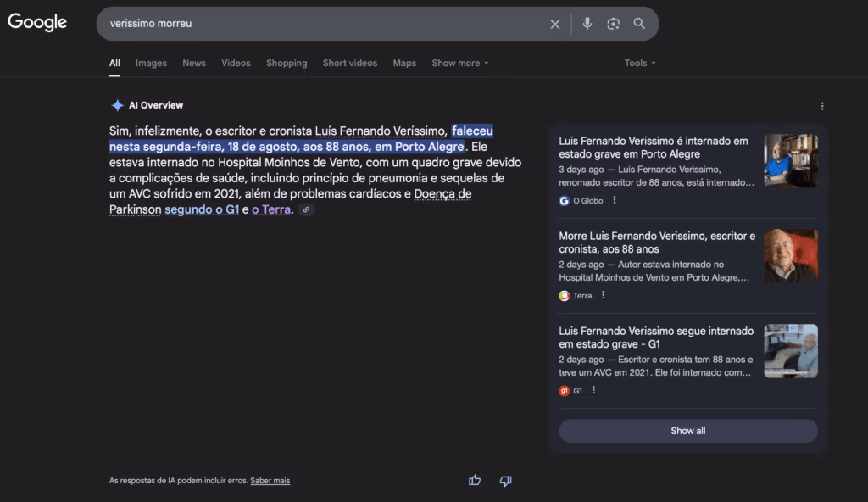Switch to the News tab
Image resolution: width=868 pixels, height=502 pixels.
(194, 64)
